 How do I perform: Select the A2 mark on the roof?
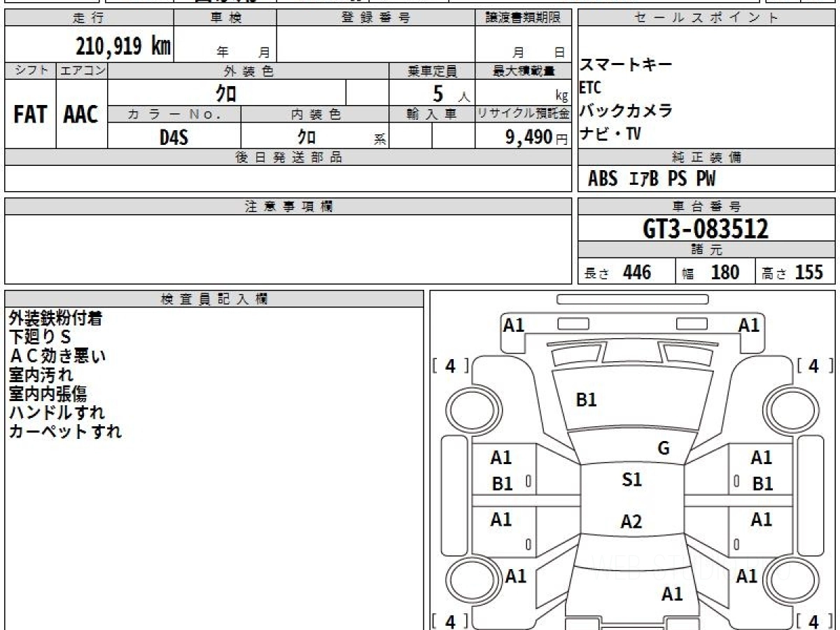click(x=631, y=521)
